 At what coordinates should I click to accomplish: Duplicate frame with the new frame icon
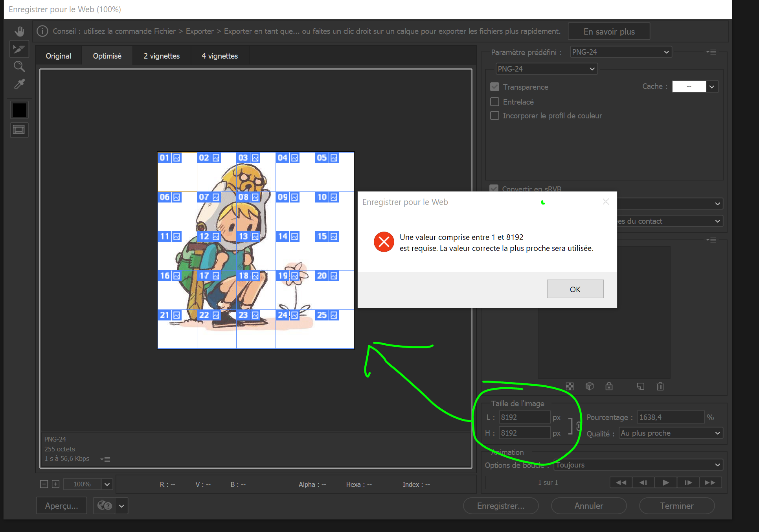tap(640, 387)
